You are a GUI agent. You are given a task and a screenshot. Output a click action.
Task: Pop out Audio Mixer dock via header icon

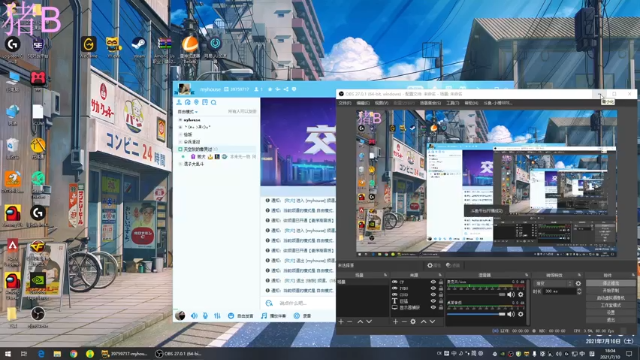(527, 275)
